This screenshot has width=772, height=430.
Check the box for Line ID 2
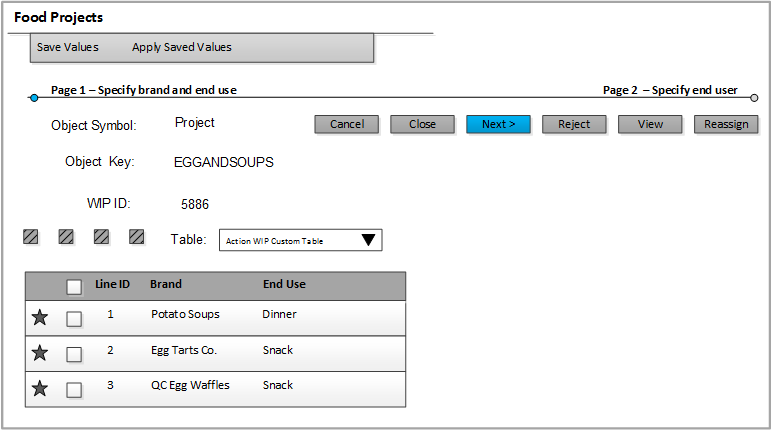pos(74,354)
